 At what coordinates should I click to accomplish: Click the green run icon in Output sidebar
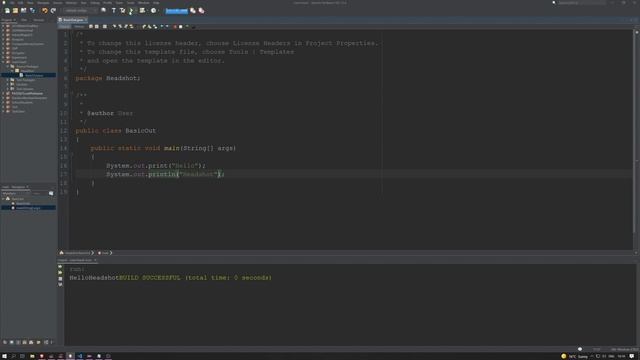click(60, 272)
